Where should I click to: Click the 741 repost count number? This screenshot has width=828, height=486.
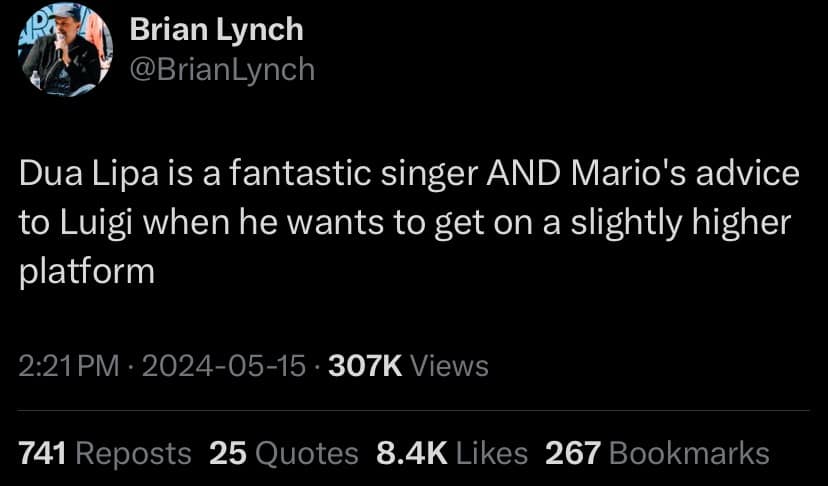[x=43, y=453]
